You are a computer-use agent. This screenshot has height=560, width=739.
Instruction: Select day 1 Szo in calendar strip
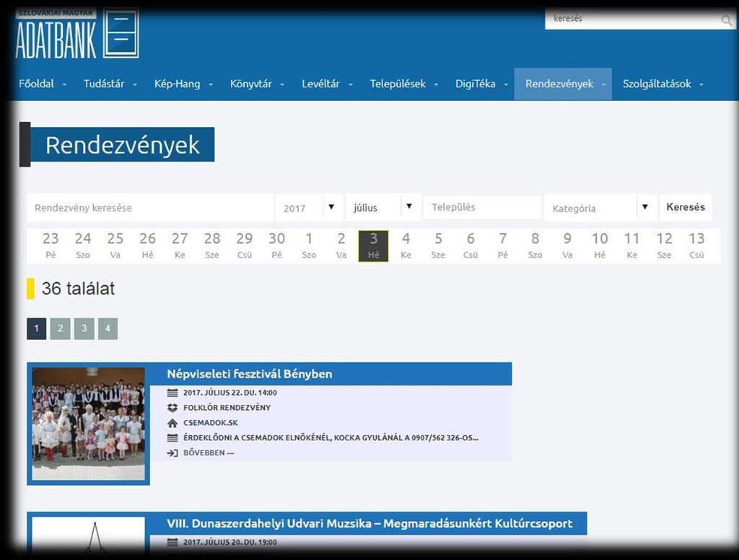tap(309, 245)
